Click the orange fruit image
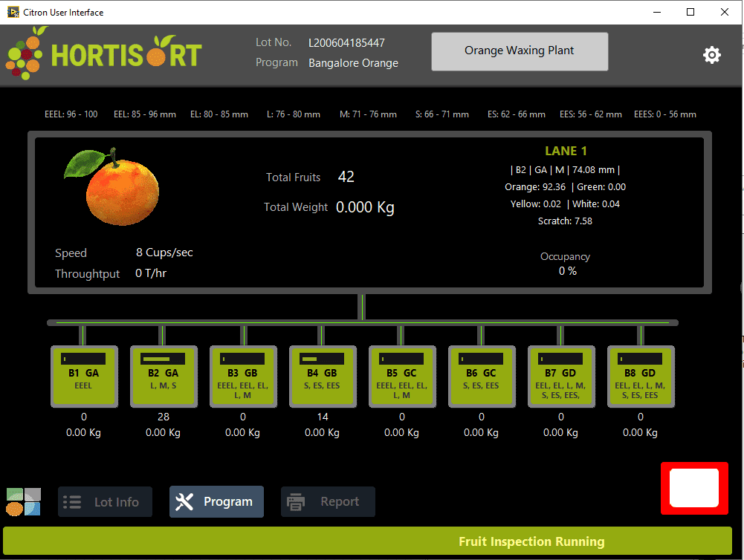744x560 pixels. click(113, 187)
